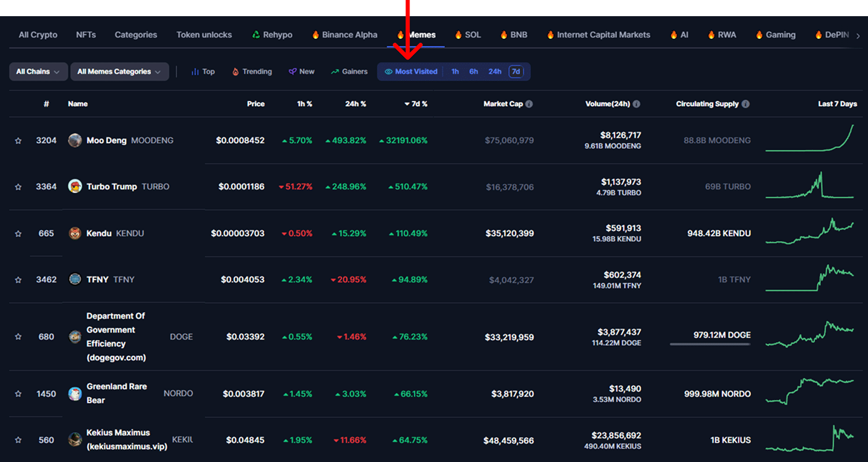The height and width of the screenshot is (462, 868).
Task: Click the Turbo Trump coin logo
Action: (x=75, y=186)
